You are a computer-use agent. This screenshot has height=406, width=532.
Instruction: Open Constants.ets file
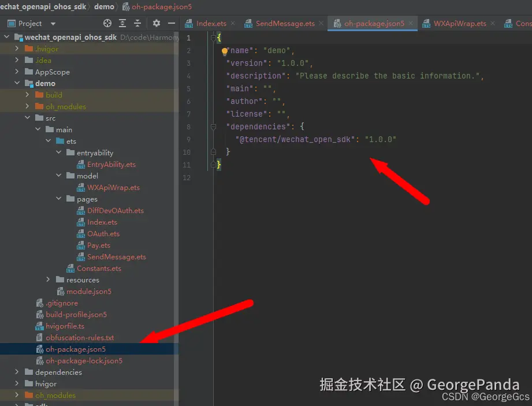tap(99, 269)
